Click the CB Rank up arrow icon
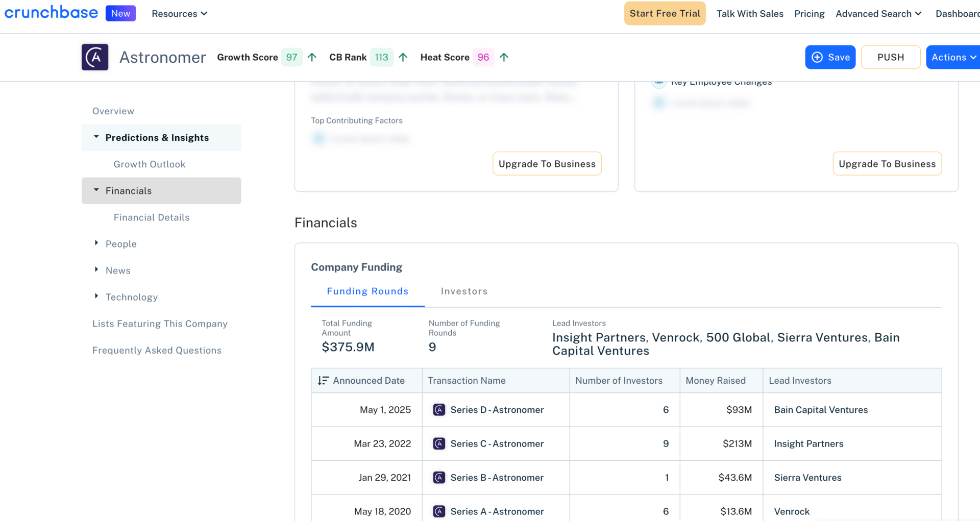 click(x=403, y=57)
